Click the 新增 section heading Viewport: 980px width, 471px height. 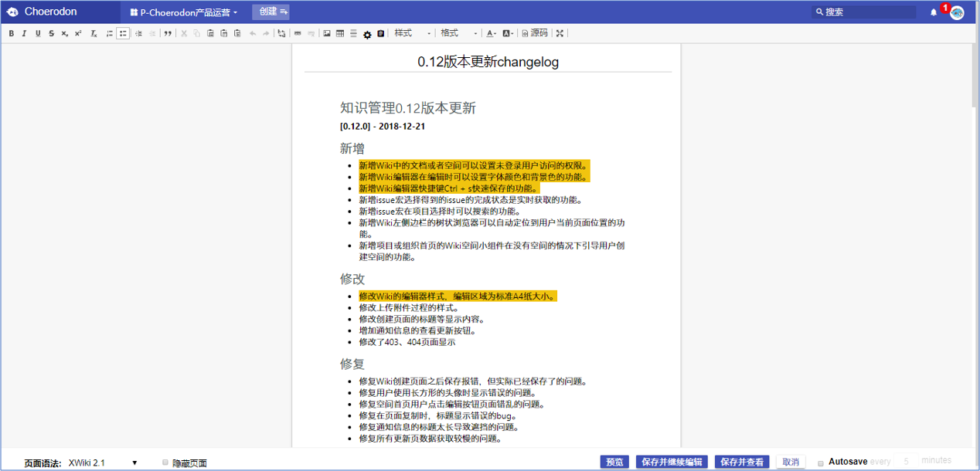point(352,148)
